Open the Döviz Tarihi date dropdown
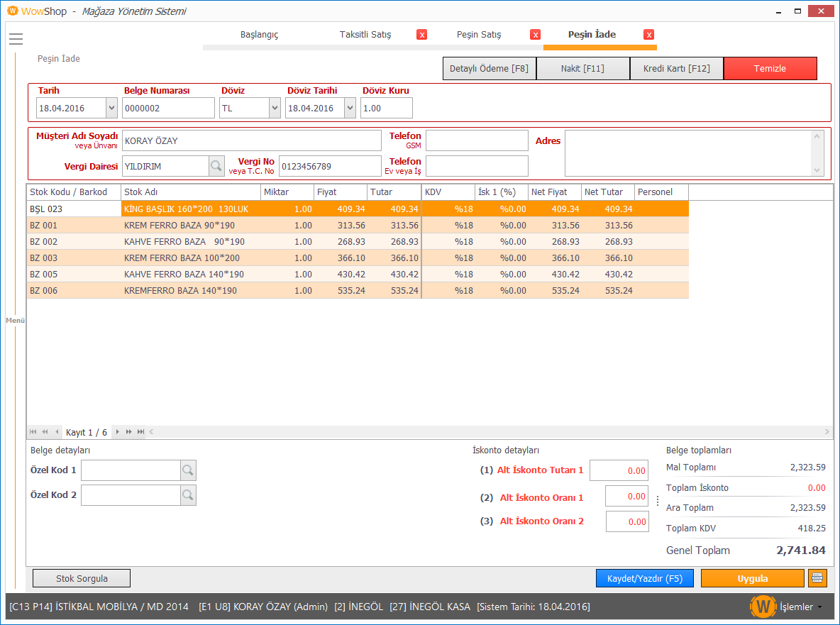Image resolution: width=840 pixels, height=625 pixels. click(350, 109)
